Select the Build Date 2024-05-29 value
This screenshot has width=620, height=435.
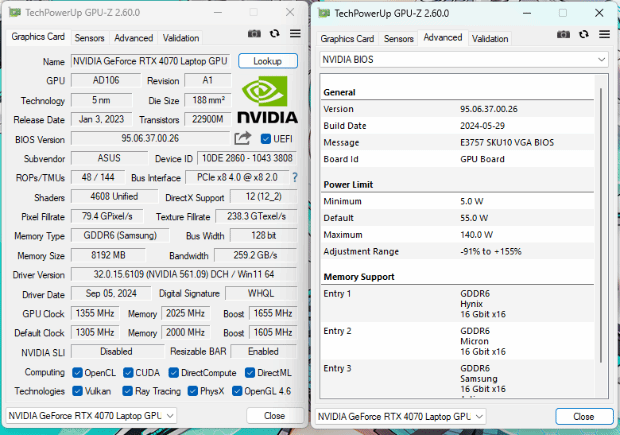(x=482, y=126)
